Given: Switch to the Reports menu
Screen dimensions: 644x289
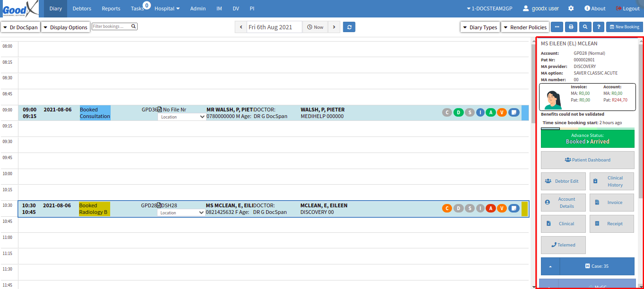Looking at the screenshot, I should [111, 8].
